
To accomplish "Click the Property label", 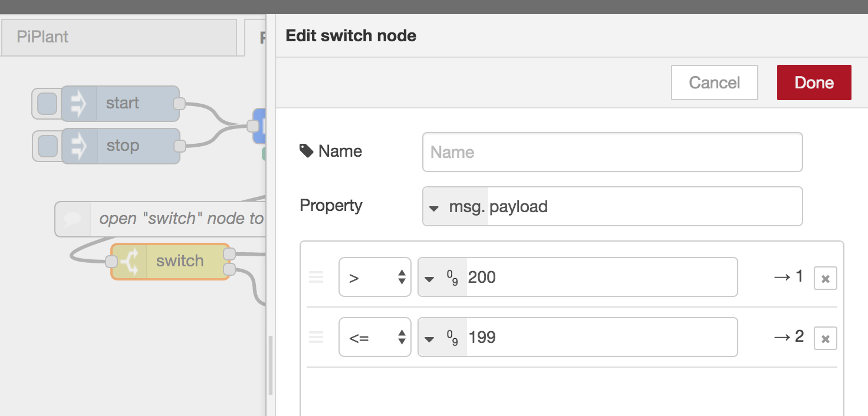I will 331,206.
